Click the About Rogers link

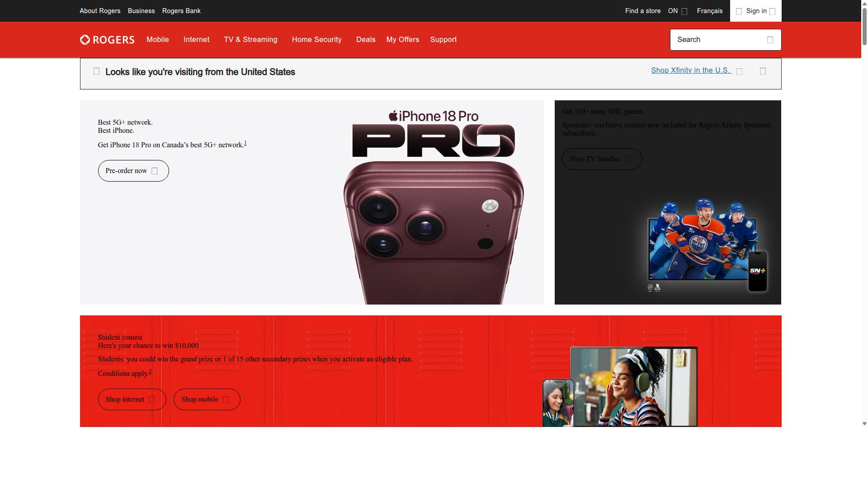tap(100, 11)
